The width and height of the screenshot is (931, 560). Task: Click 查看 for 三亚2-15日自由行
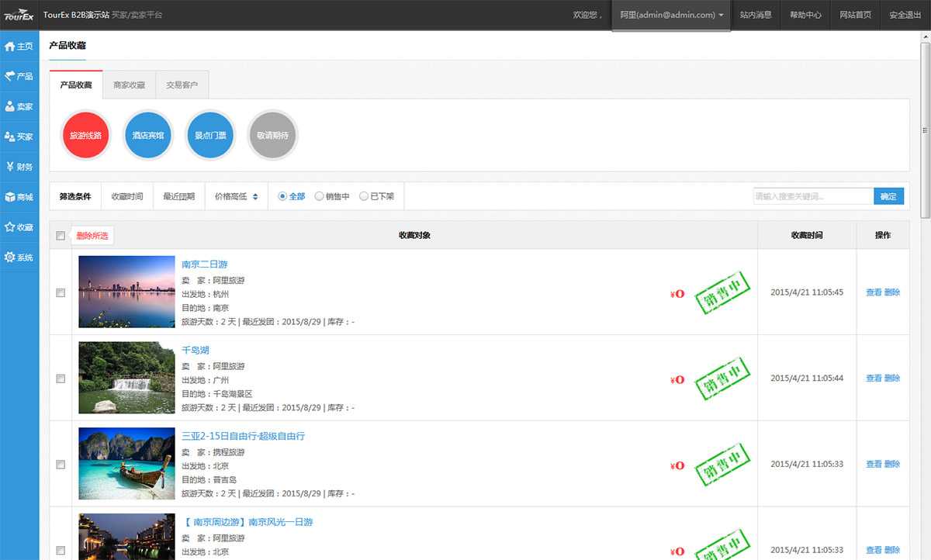[x=874, y=465]
